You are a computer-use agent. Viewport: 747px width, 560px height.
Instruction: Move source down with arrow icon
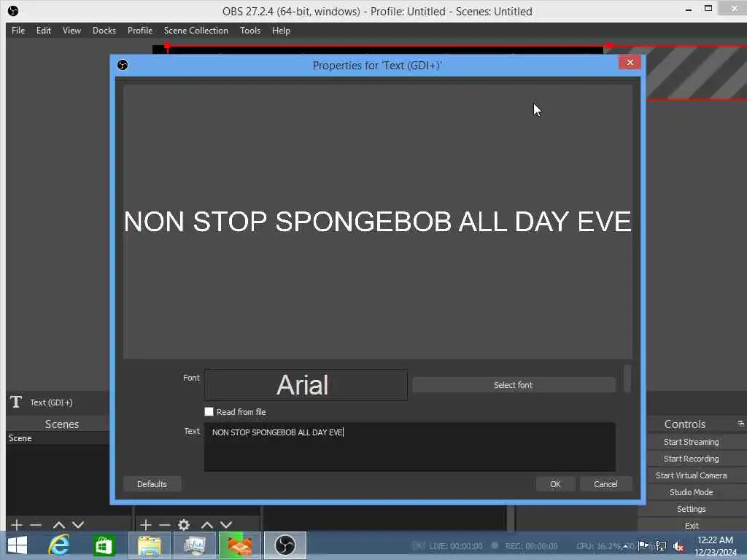click(226, 525)
